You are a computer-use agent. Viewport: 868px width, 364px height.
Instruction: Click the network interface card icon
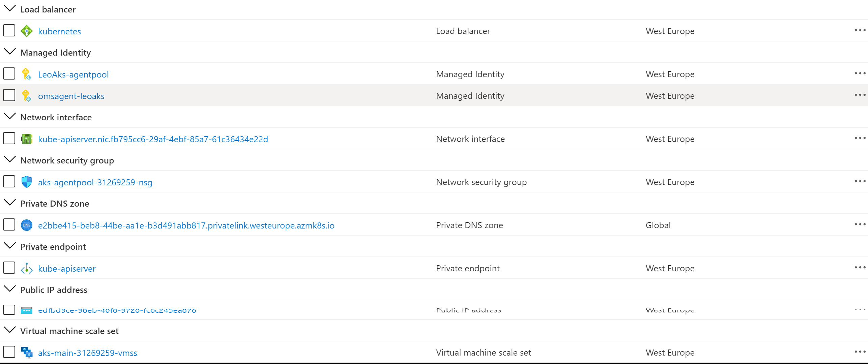coord(27,139)
